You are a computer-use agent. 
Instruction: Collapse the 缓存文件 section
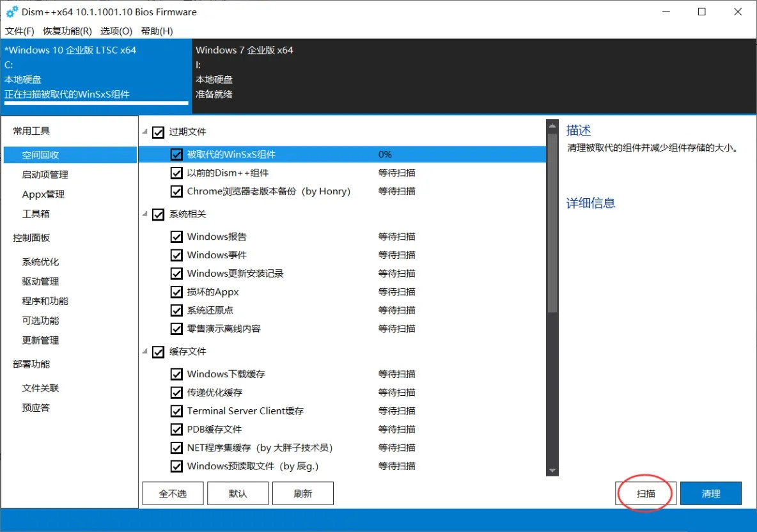[145, 352]
